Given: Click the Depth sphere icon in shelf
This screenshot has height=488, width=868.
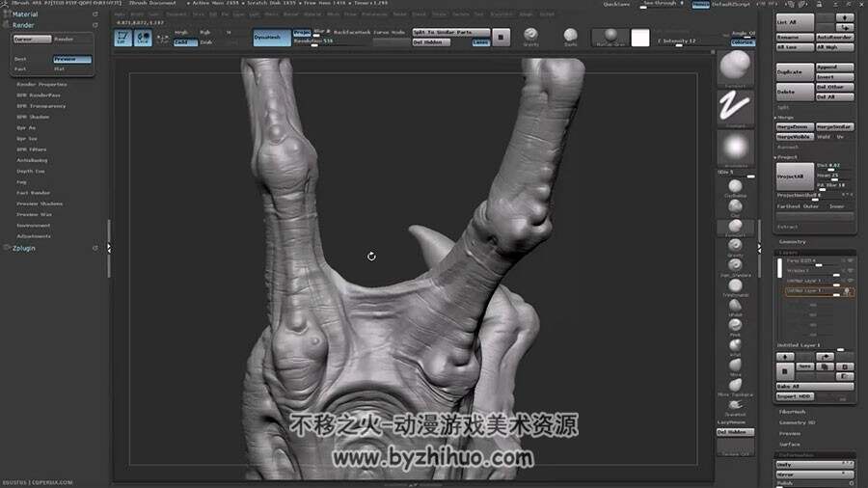Looking at the screenshot, I should pyautogui.click(x=570, y=37).
